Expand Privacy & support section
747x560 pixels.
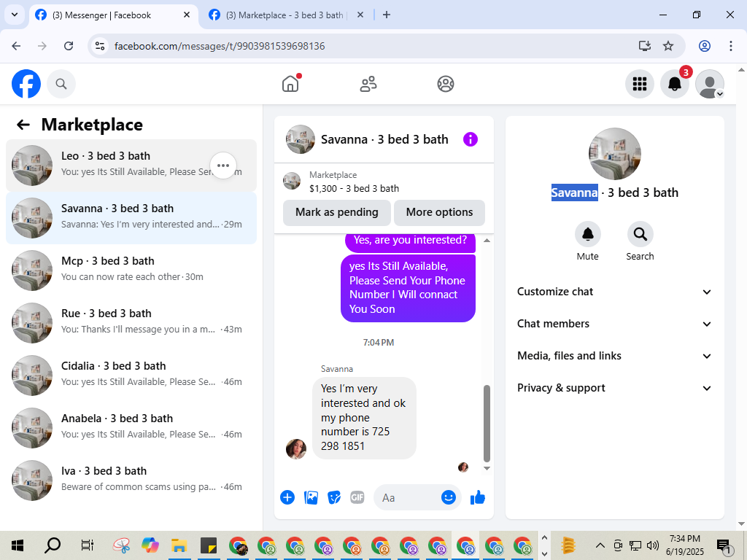pos(614,388)
